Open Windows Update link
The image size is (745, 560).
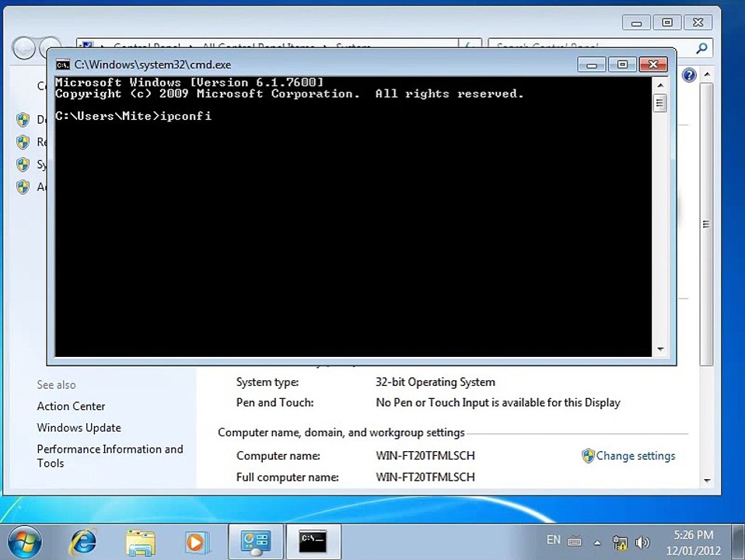click(79, 428)
